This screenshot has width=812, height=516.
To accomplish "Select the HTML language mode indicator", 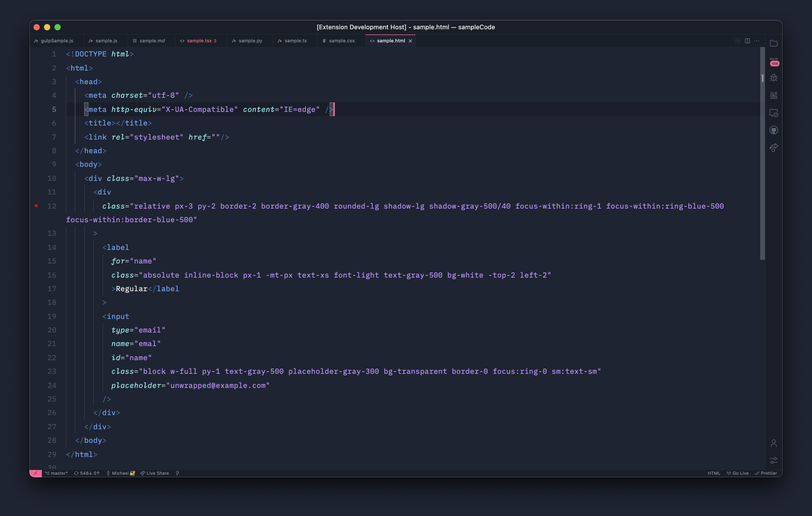I will click(714, 473).
